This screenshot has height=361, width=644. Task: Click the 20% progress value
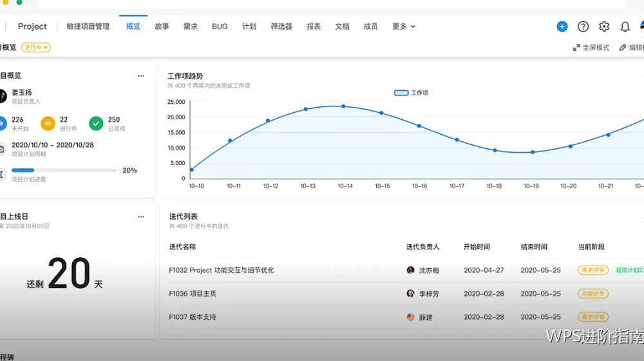coord(129,170)
